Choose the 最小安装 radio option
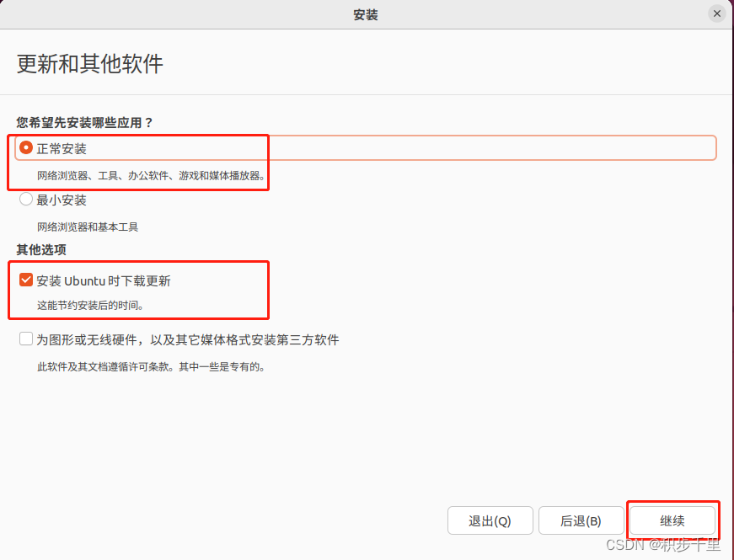 pos(26,200)
